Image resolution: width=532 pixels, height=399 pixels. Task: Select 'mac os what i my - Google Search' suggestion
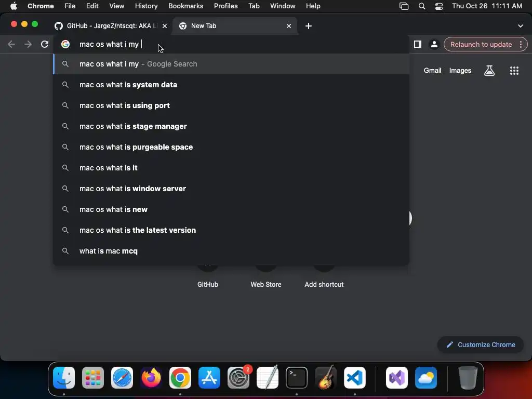pyautogui.click(x=231, y=64)
